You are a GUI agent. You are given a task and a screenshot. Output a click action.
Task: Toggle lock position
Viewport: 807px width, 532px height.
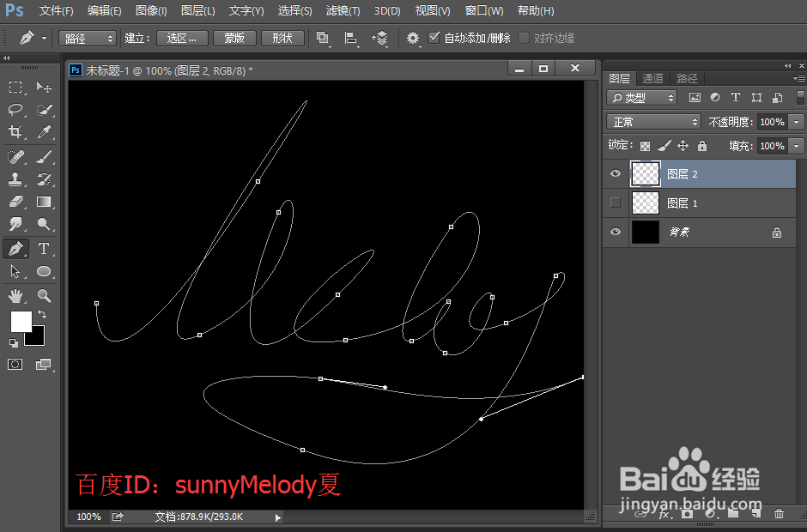(x=683, y=146)
